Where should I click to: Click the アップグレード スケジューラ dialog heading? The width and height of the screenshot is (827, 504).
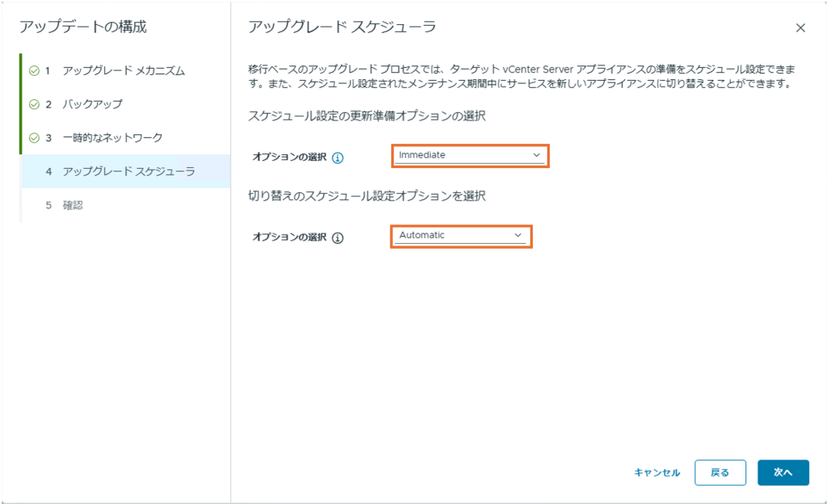341,27
